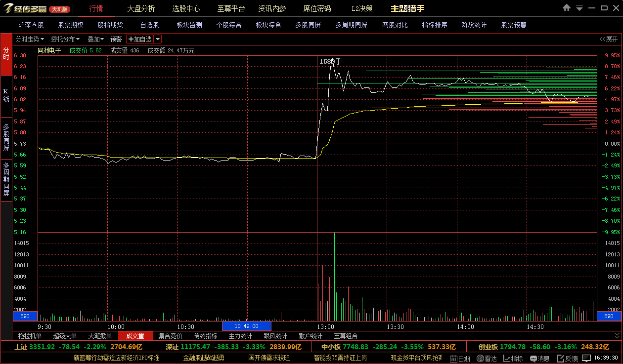Screen dimensions: 623x364
Task: Select the 传统指标 indicator tab
Action: (206, 336)
